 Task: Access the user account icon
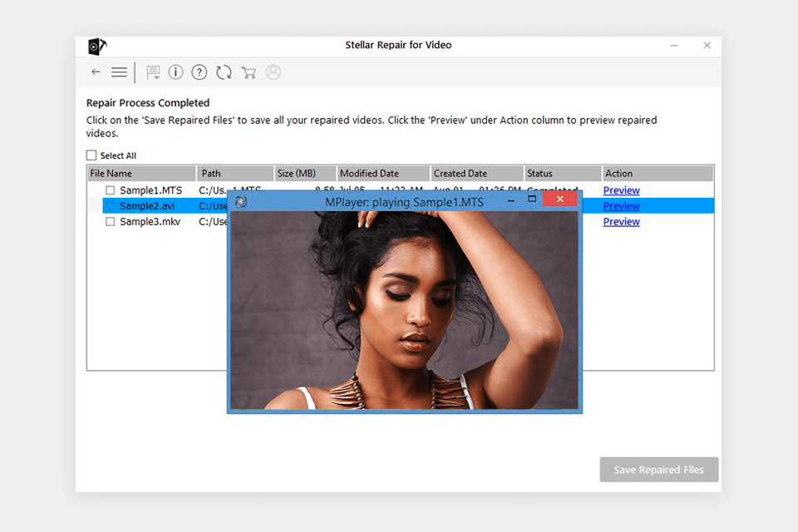coord(273,72)
